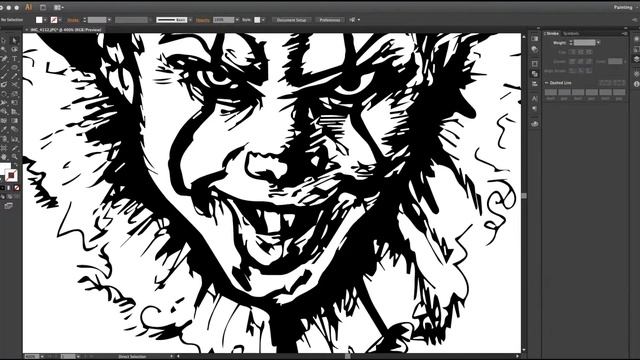The image size is (640, 360).
Task: Set the color mode to None
Action: click(17, 188)
